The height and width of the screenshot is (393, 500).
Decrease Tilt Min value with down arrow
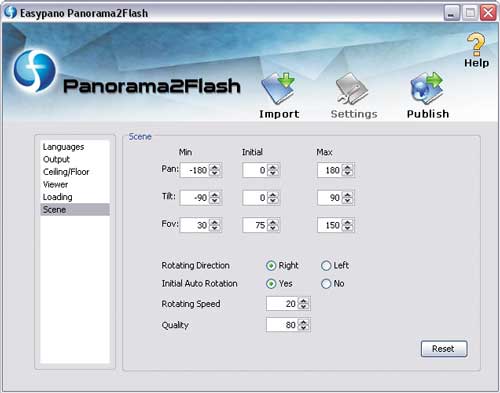[x=215, y=201]
